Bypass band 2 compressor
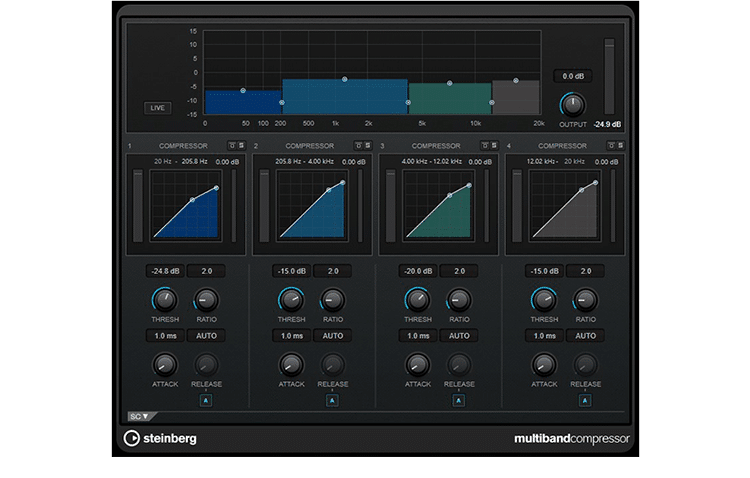This screenshot has height=478, width=750. click(358, 145)
